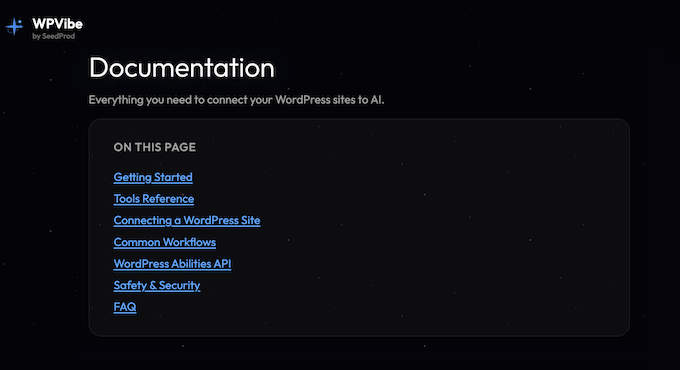The height and width of the screenshot is (370, 680).
Task: Click the "ON THIS PAGE" label
Action: (155, 147)
